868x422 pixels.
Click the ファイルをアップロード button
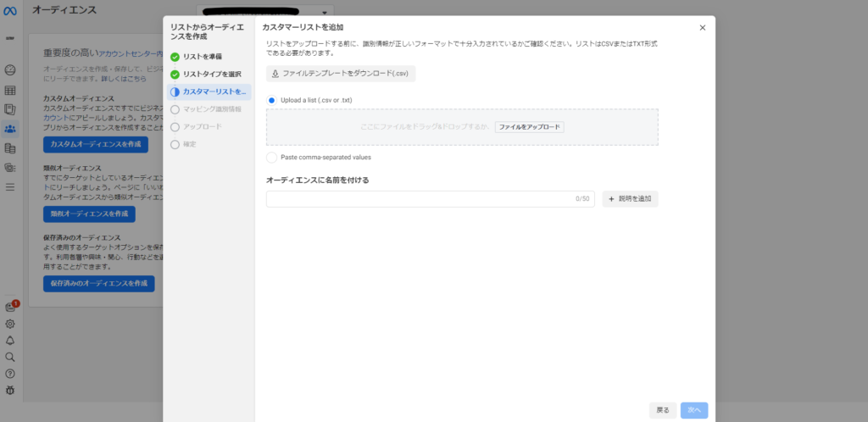[529, 127]
